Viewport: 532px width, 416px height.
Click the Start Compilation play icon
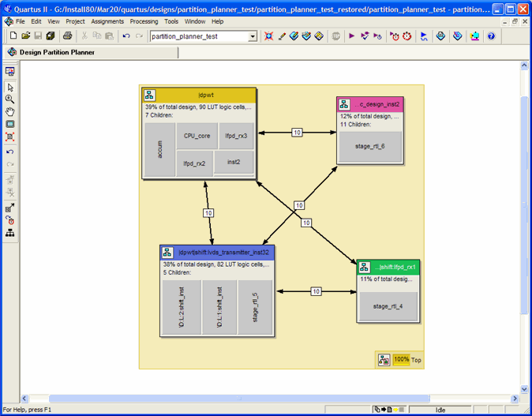(x=352, y=36)
